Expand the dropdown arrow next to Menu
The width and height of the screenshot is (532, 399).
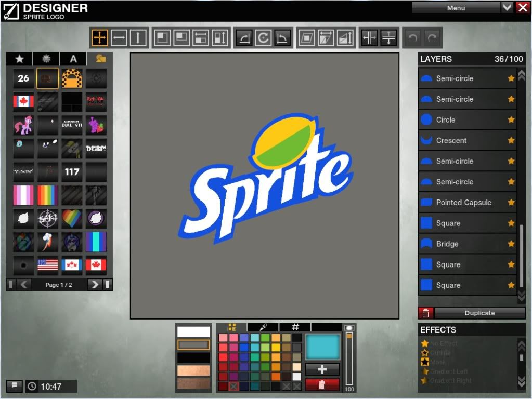pos(507,7)
